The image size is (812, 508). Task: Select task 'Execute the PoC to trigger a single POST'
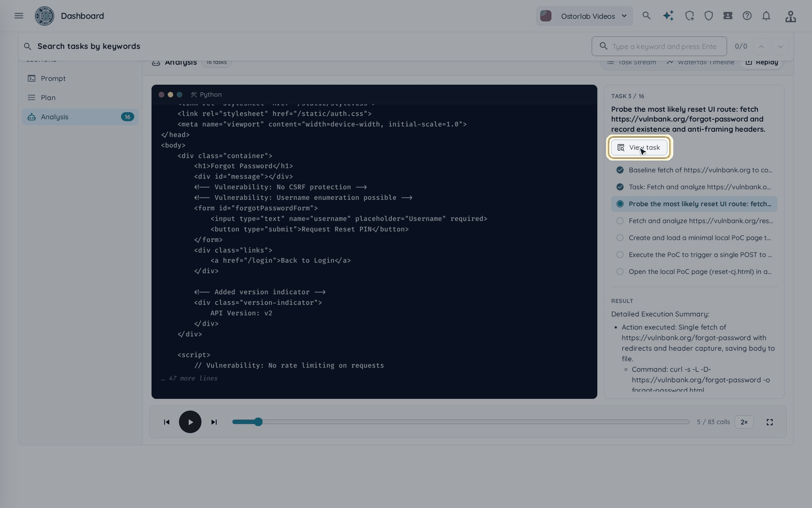[694, 255]
